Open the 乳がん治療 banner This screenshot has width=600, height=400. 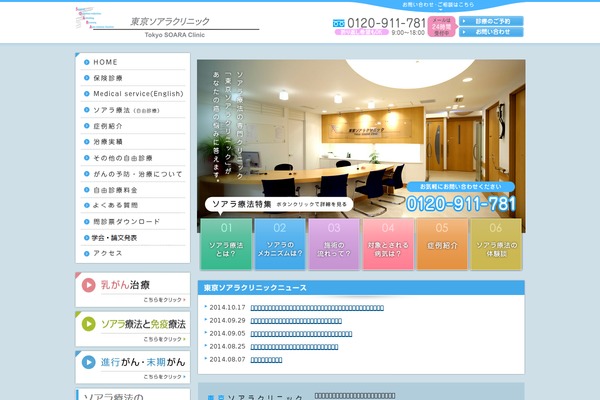[x=133, y=290]
